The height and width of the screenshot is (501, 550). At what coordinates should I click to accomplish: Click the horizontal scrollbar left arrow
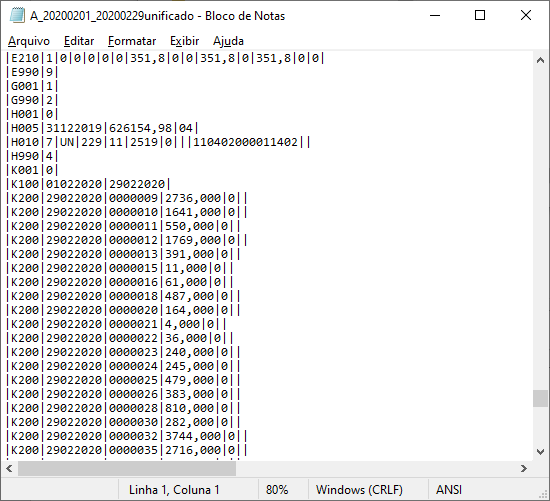(9, 468)
